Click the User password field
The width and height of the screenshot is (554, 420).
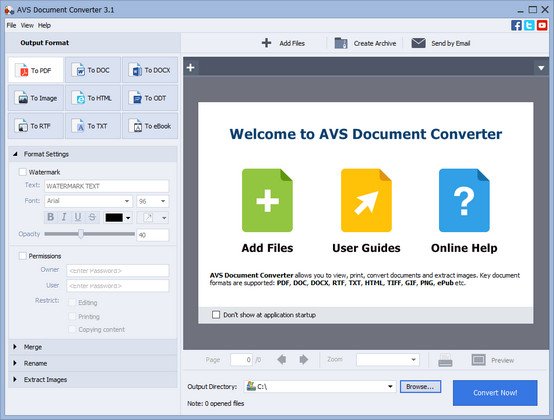pos(118,286)
